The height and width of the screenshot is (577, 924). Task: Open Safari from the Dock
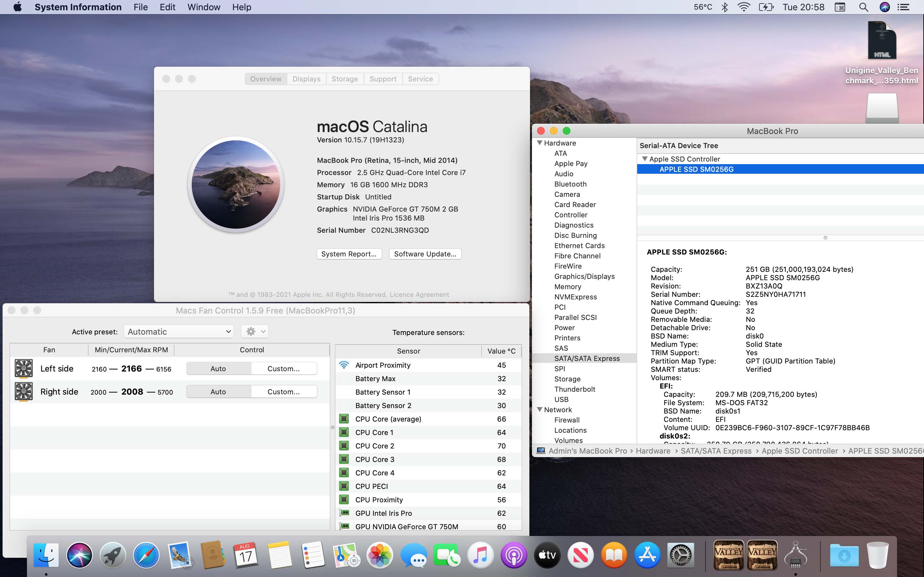(146, 555)
